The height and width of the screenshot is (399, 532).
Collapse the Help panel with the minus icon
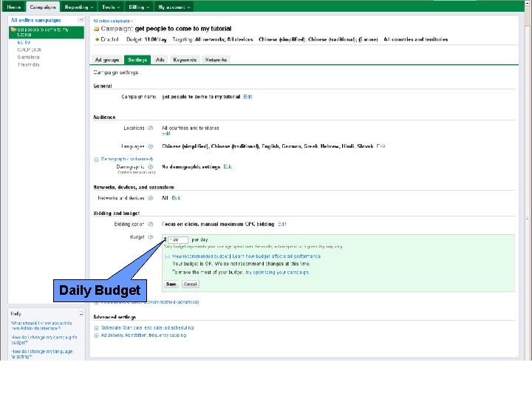point(81,314)
